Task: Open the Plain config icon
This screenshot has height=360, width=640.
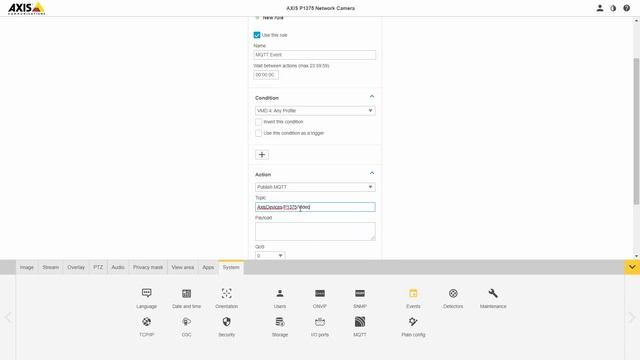Action: click(413, 322)
